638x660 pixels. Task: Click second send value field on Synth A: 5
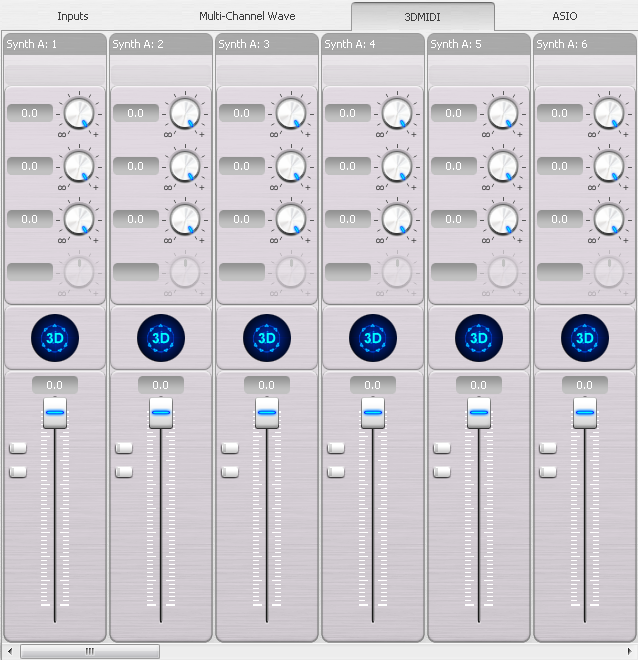[x=454, y=166]
